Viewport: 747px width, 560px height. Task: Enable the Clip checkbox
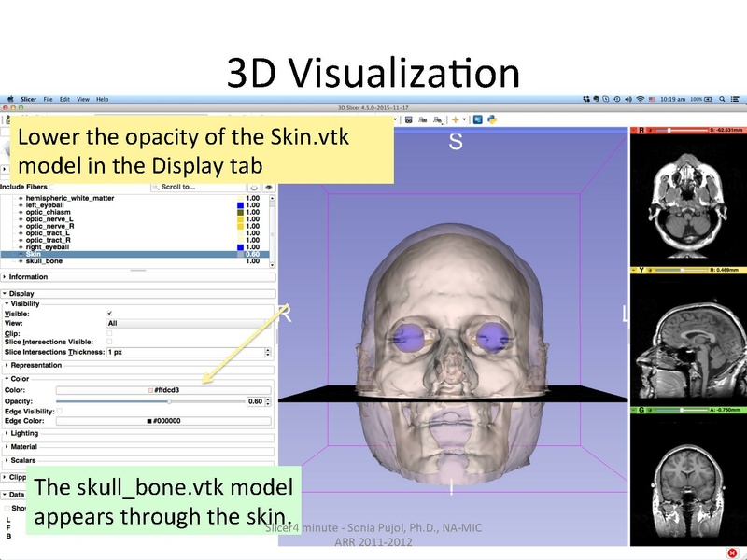click(x=108, y=334)
